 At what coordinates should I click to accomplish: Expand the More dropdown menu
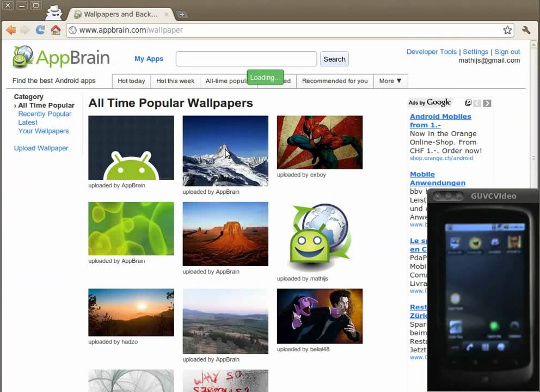[x=390, y=81]
